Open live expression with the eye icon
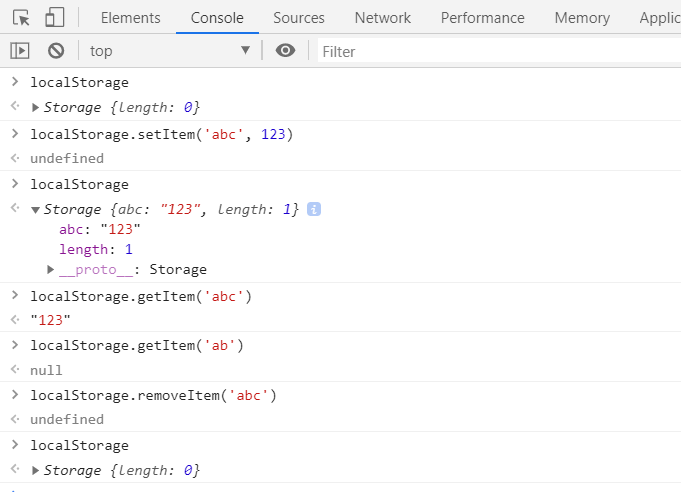Viewport: 681px width, 492px height. (285, 51)
